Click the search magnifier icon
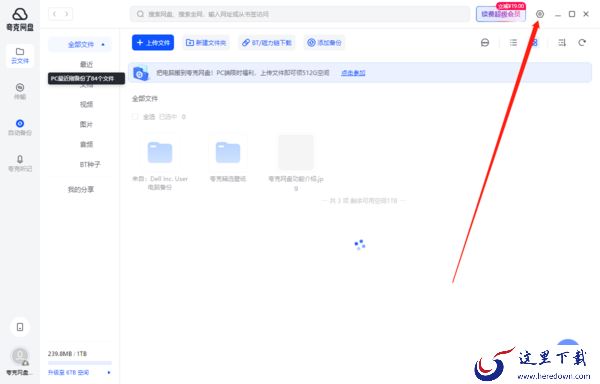 (140, 14)
